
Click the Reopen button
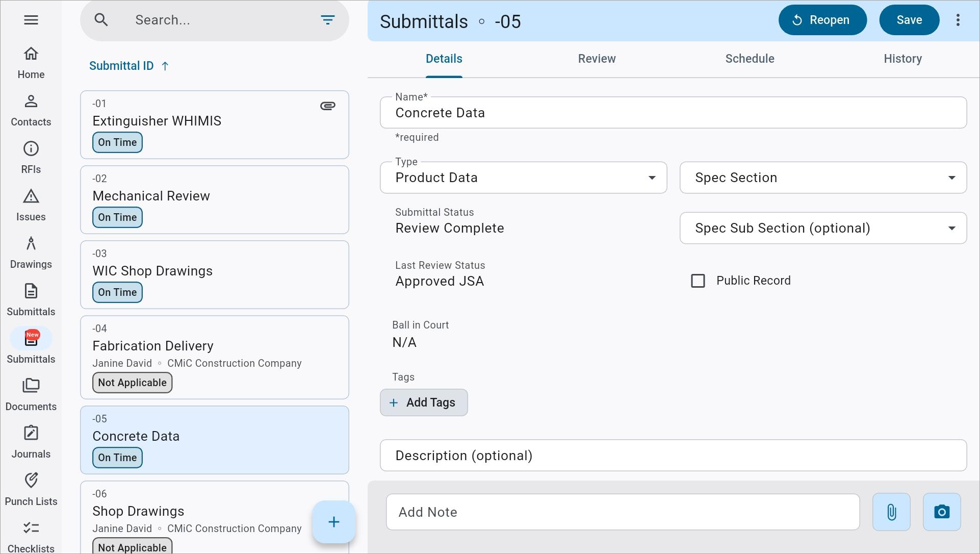(822, 20)
